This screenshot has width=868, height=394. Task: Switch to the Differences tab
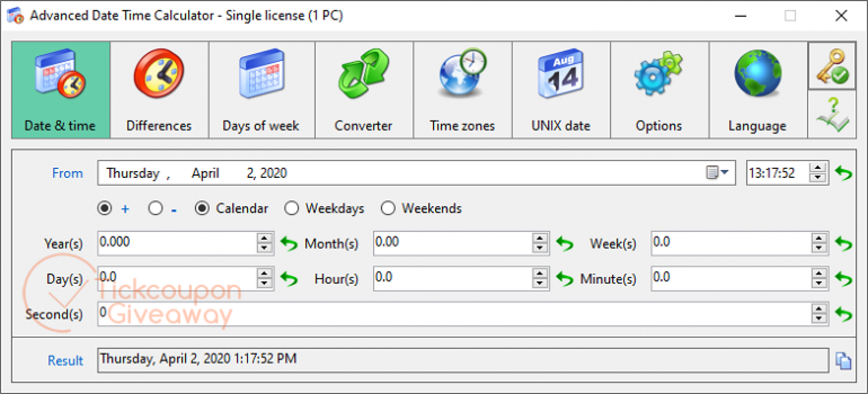click(x=159, y=89)
